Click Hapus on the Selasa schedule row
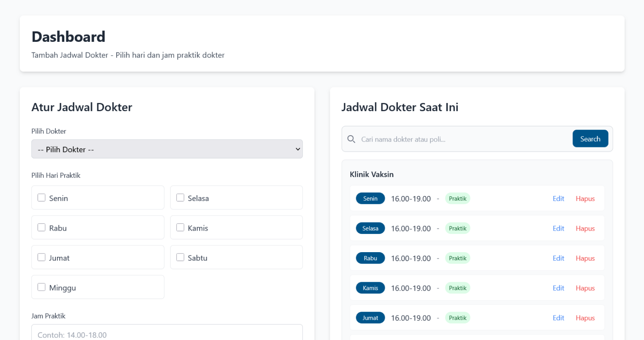This screenshot has width=644, height=340. [x=585, y=228]
